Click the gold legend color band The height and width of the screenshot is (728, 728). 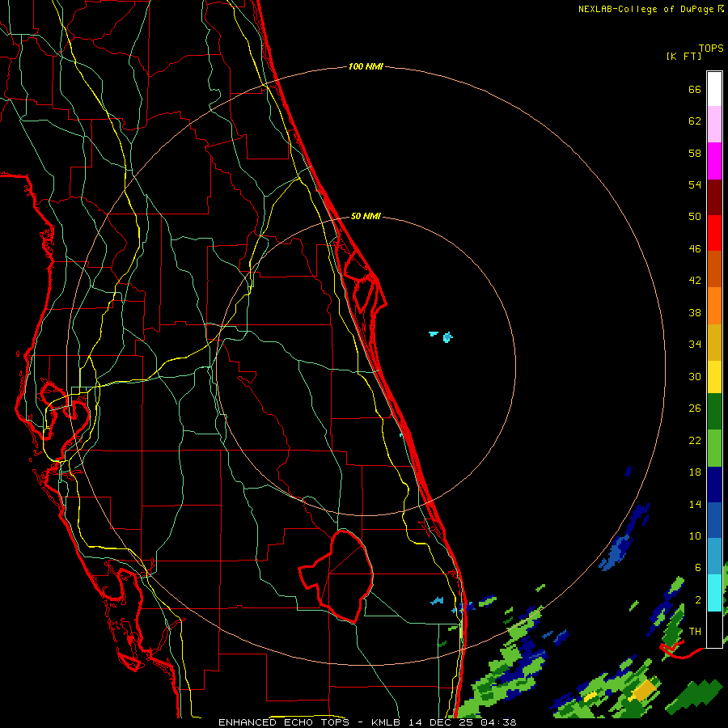pos(714,343)
